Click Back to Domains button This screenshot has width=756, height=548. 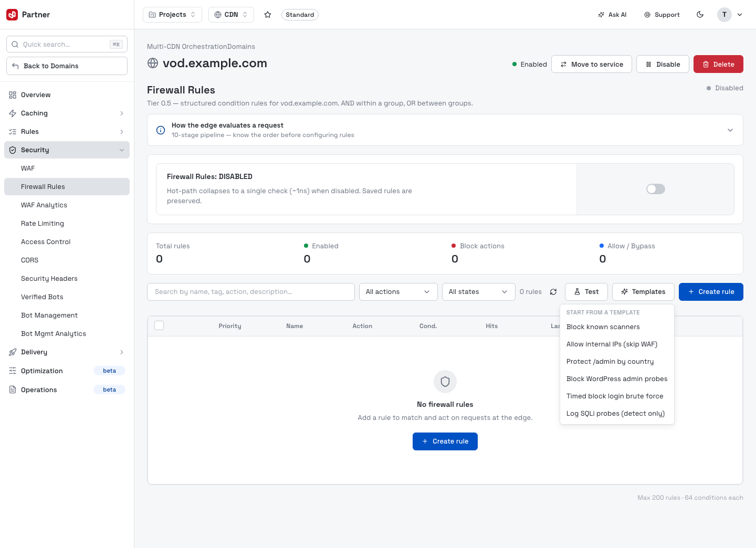click(67, 66)
